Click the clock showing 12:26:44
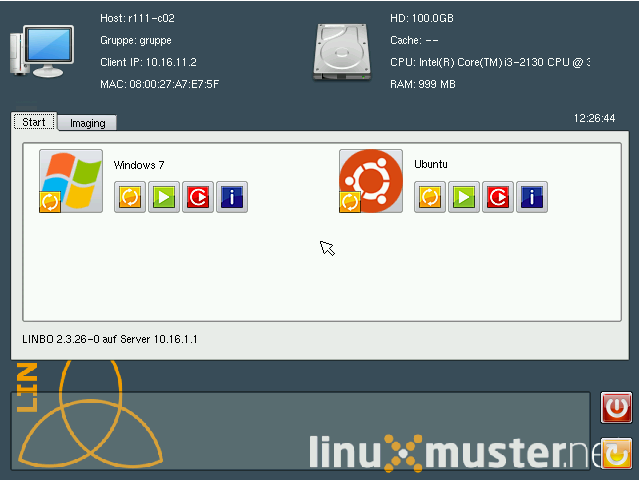Screen dimensions: 639x480 tap(594, 118)
